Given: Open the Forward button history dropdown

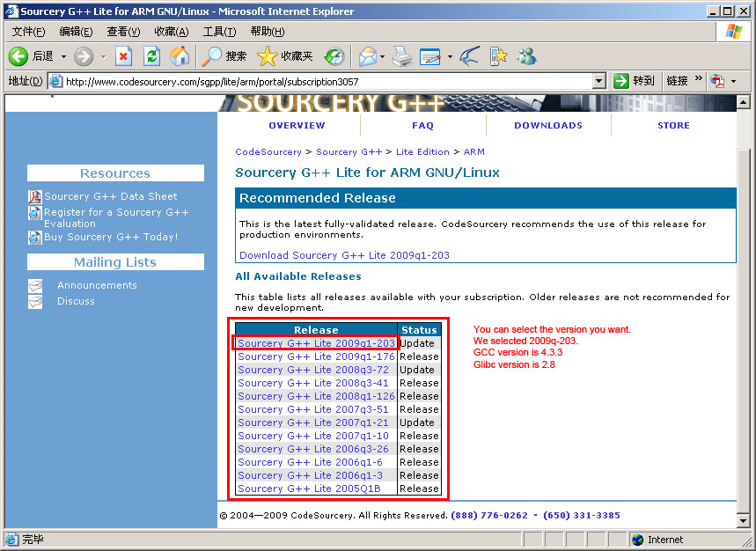Looking at the screenshot, I should [103, 57].
